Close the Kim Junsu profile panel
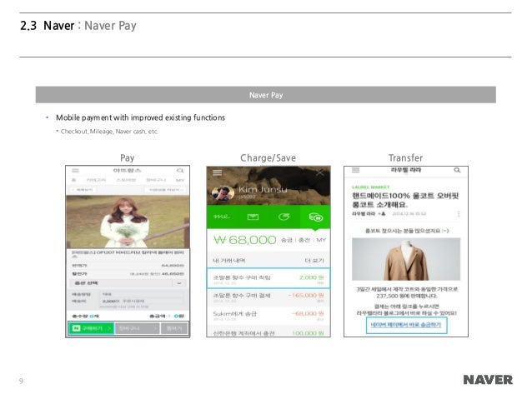 (x=320, y=173)
